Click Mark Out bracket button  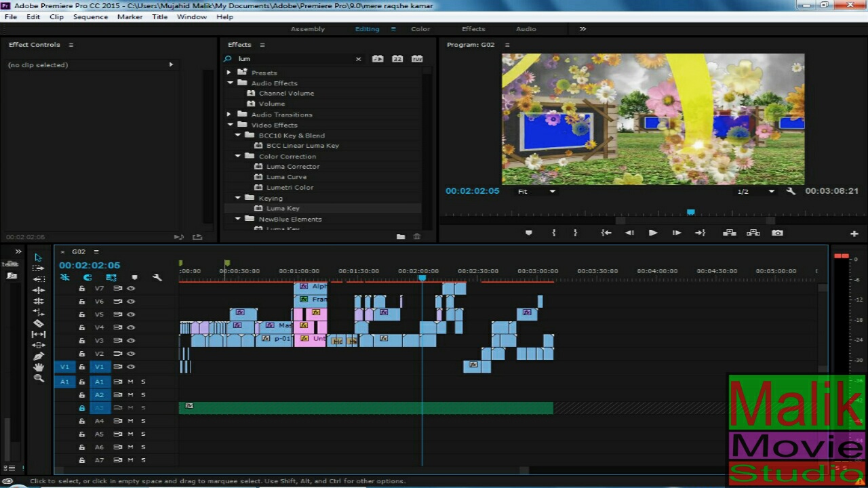[x=575, y=232]
